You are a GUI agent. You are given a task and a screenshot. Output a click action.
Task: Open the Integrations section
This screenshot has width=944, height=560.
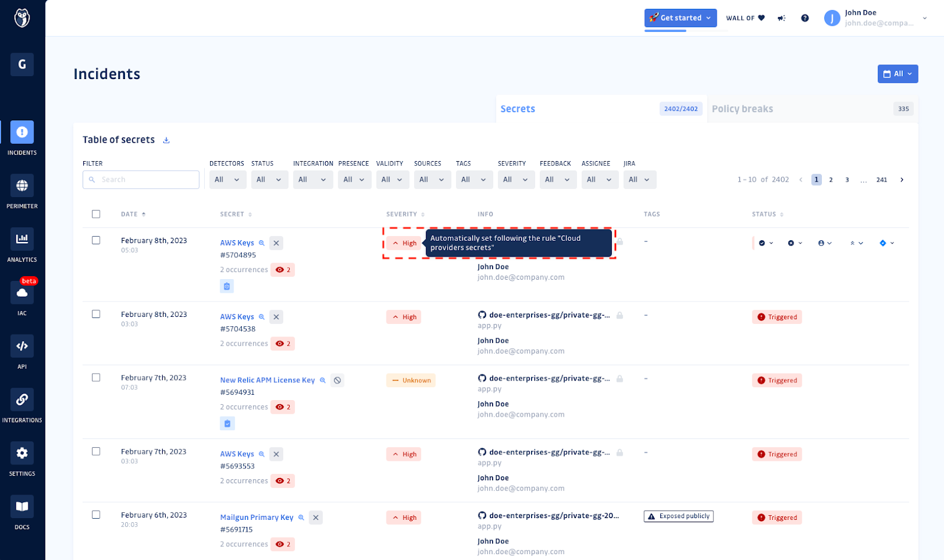coord(22,405)
